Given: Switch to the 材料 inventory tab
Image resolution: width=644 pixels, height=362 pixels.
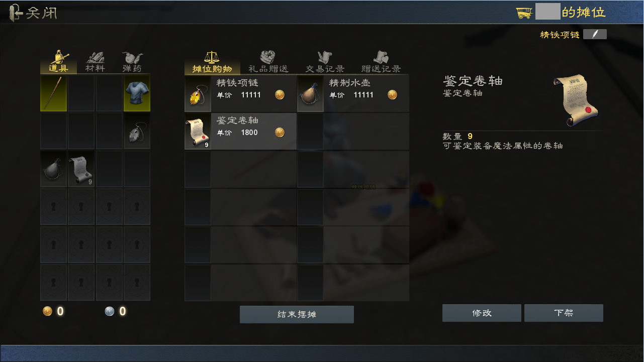Looking at the screenshot, I should click(x=95, y=62).
